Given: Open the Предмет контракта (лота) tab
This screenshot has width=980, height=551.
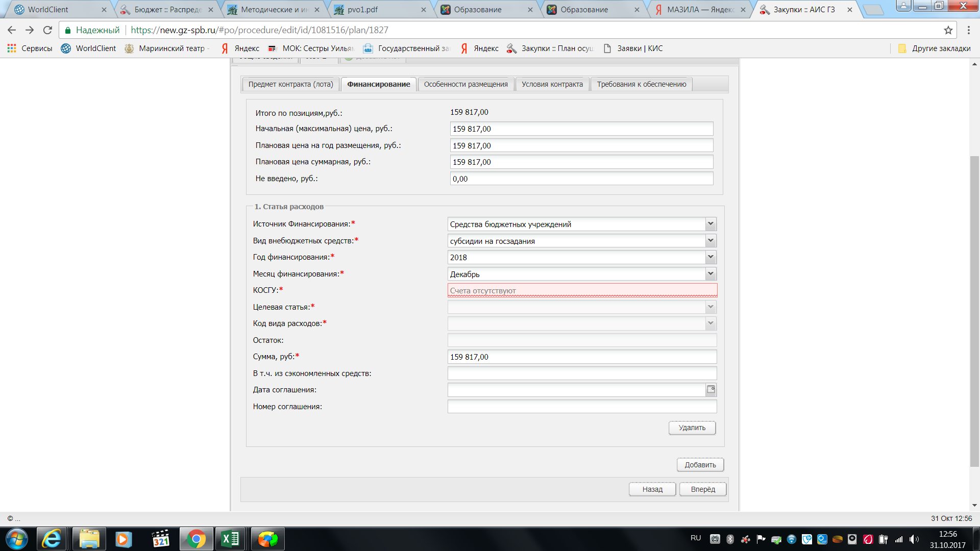Looking at the screenshot, I should pos(290,84).
